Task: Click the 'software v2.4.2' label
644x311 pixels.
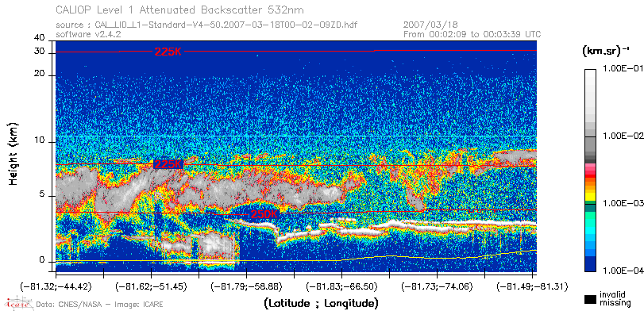Action: pyautogui.click(x=88, y=34)
